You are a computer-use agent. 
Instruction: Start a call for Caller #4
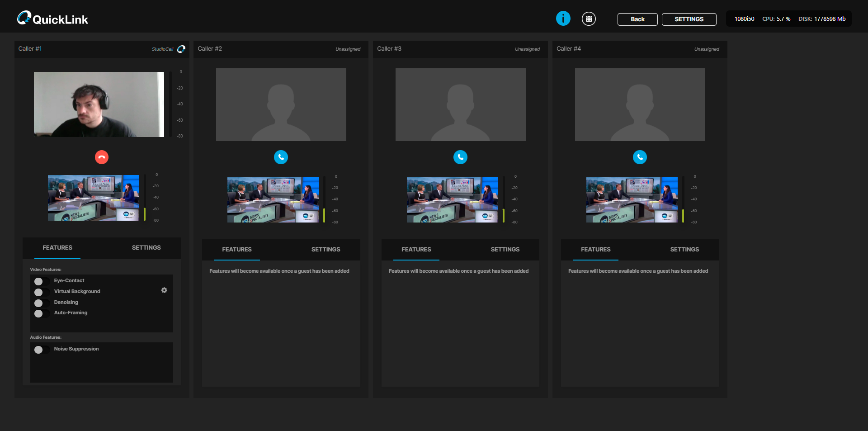640,157
